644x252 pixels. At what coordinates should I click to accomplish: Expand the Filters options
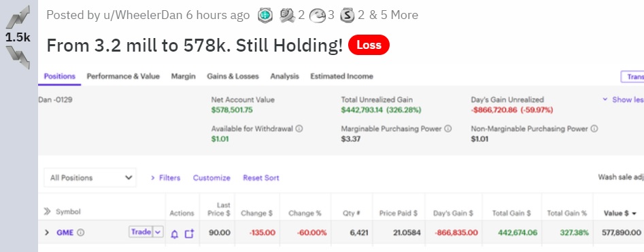(165, 178)
